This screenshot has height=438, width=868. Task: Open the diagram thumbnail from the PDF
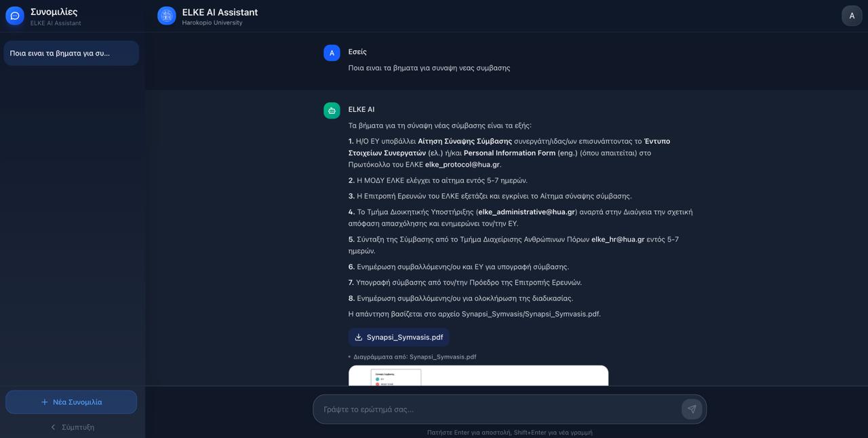pyautogui.click(x=478, y=376)
